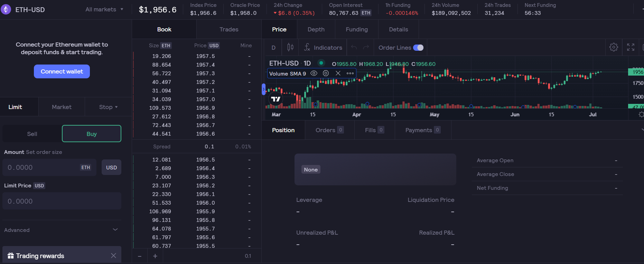Image resolution: width=644 pixels, height=264 pixels.
Task: Click ask row priced 1956.9
Action: (197, 108)
